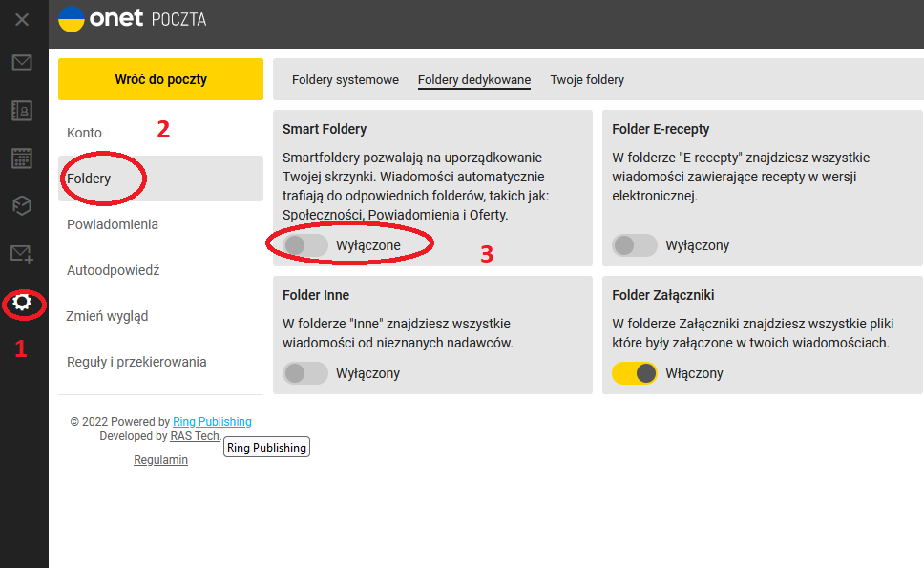The height and width of the screenshot is (568, 924).
Task: Click the X close icon in sidebar
Action: (21, 19)
